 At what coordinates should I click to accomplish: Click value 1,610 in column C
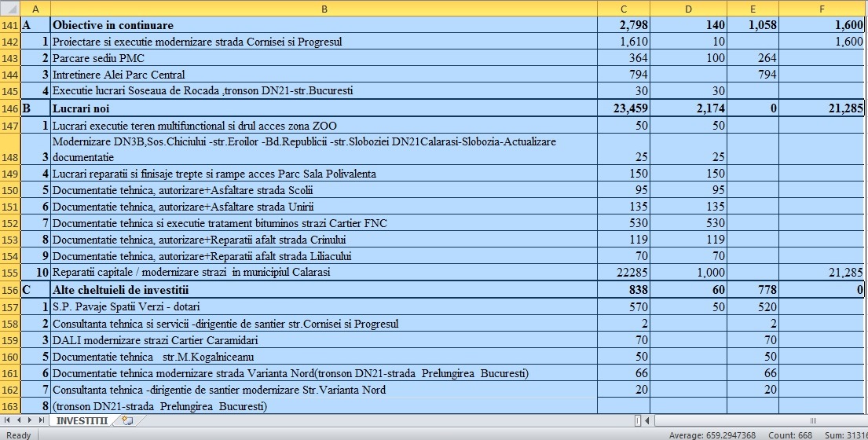624,42
